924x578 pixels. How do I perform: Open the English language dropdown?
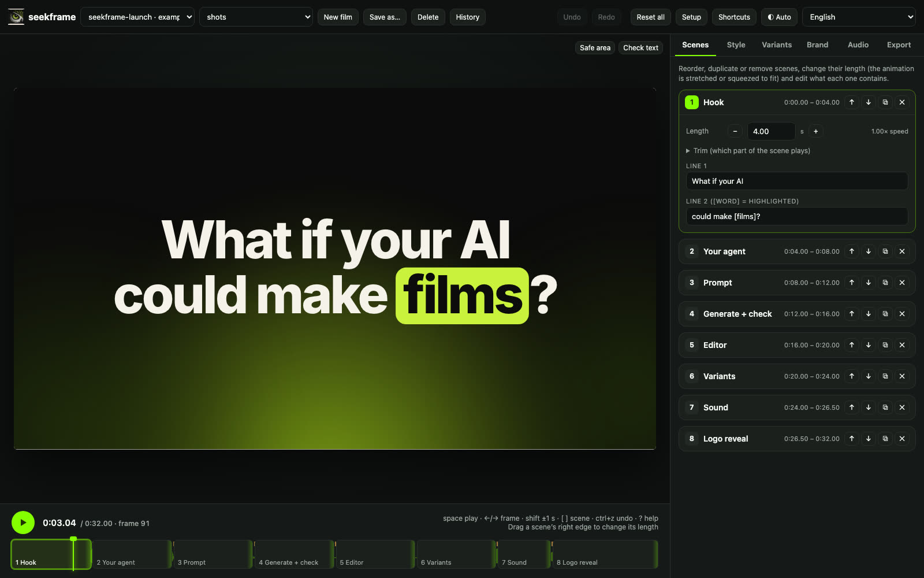[x=859, y=17]
